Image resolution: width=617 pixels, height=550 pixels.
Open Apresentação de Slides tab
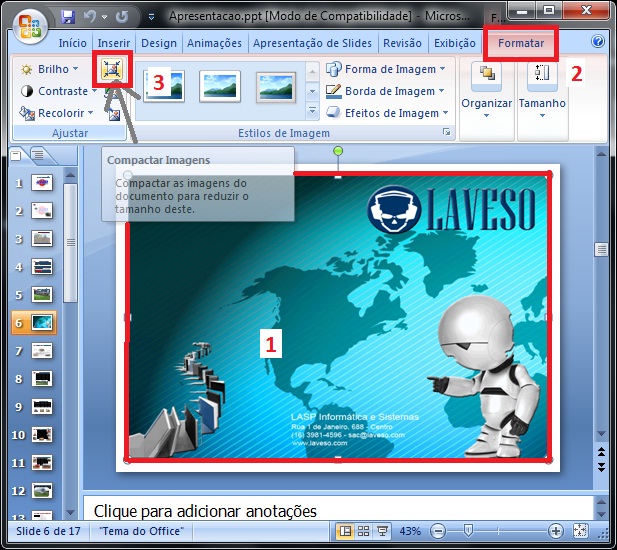312,43
